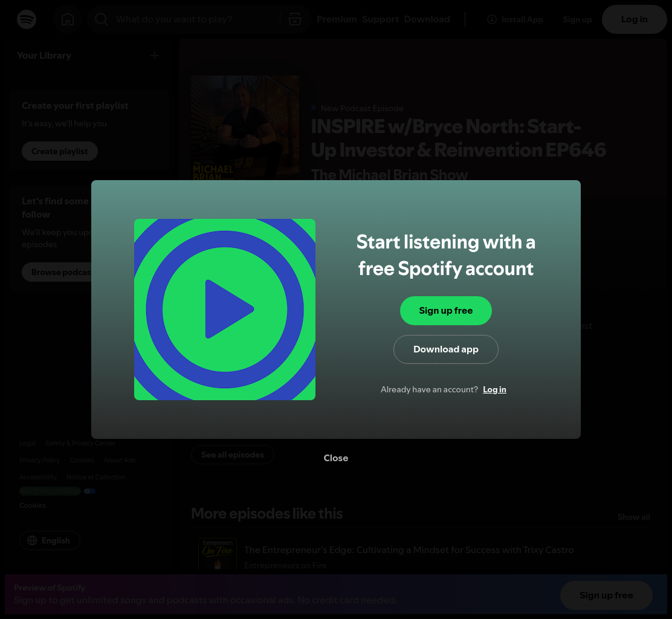Click the Spotify logo icon

27,19
